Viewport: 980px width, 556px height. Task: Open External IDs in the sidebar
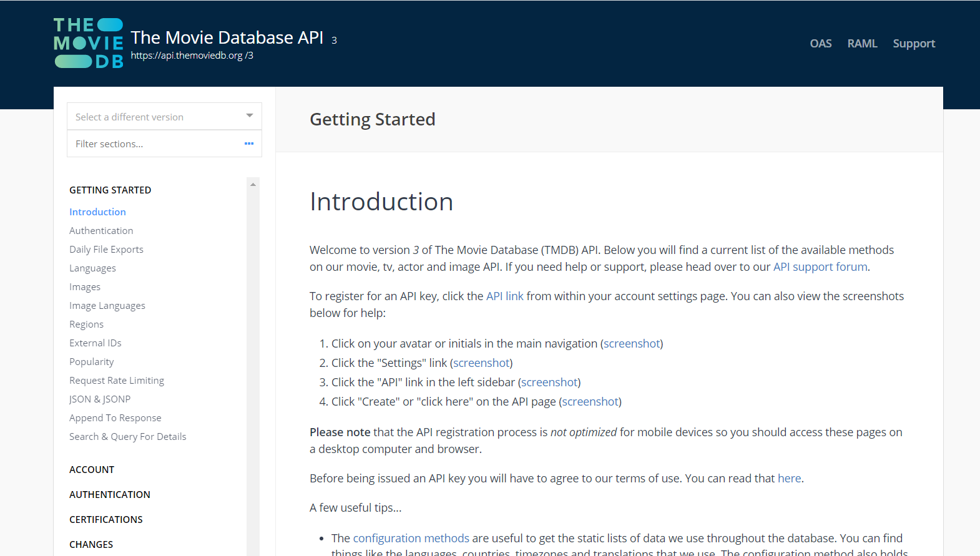pos(96,343)
